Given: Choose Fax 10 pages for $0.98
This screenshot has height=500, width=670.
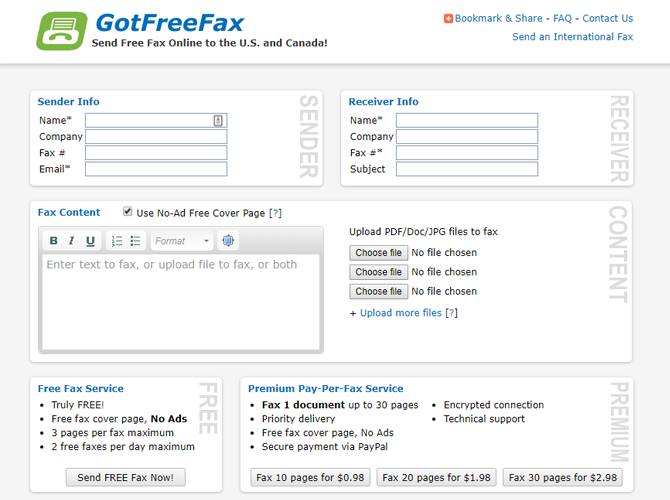Looking at the screenshot, I should pos(310,477).
